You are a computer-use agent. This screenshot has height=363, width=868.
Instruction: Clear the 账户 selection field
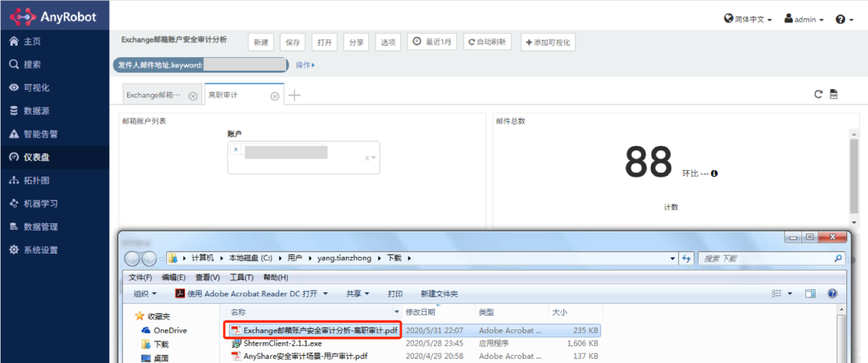pyautogui.click(x=366, y=158)
